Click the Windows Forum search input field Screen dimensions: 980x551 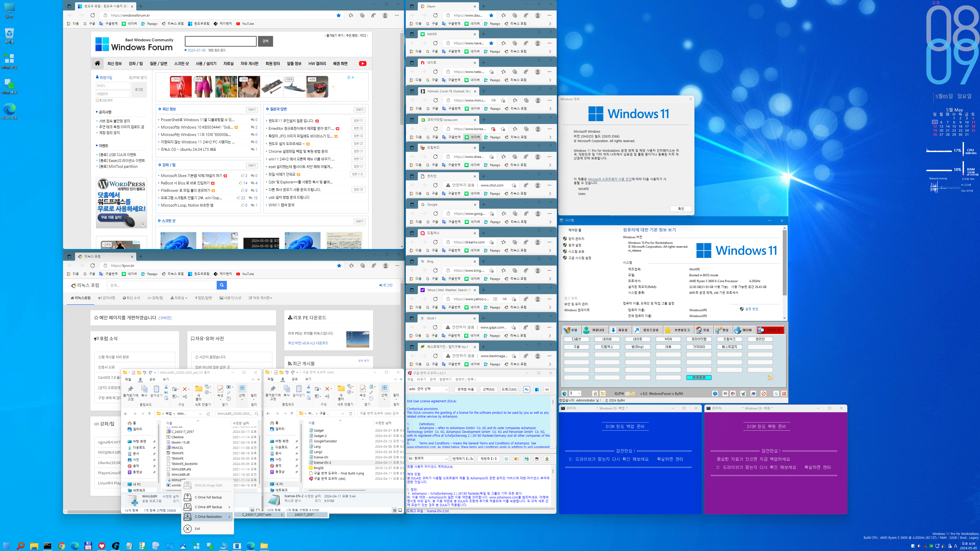(x=220, y=41)
